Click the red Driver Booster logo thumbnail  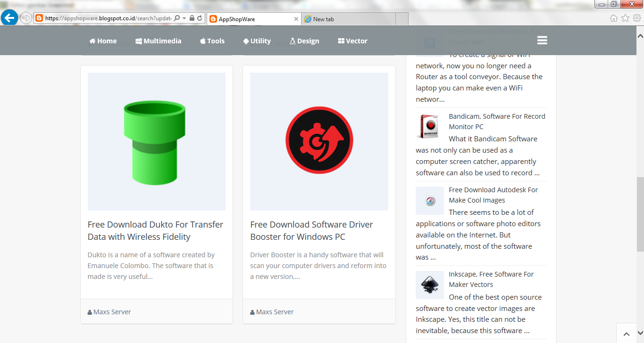319,141
